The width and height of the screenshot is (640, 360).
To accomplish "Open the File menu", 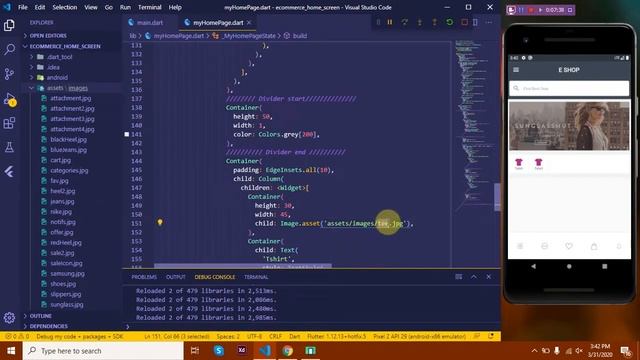I will (23, 7).
